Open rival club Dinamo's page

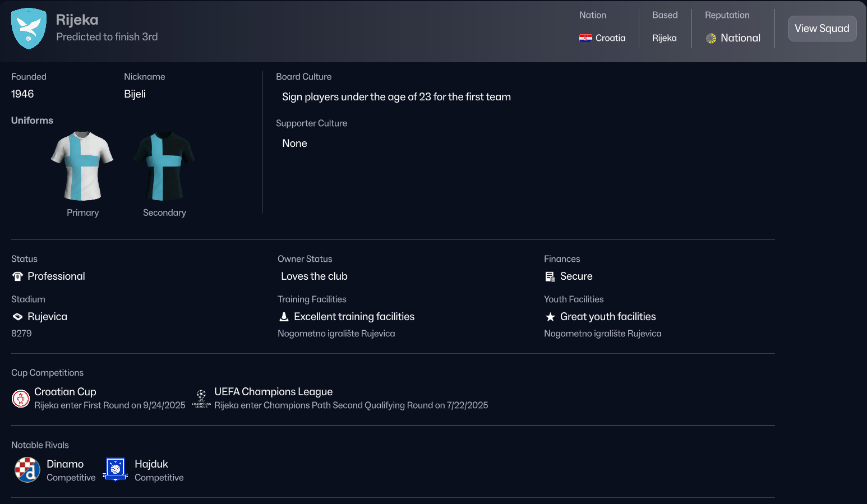coord(65,464)
